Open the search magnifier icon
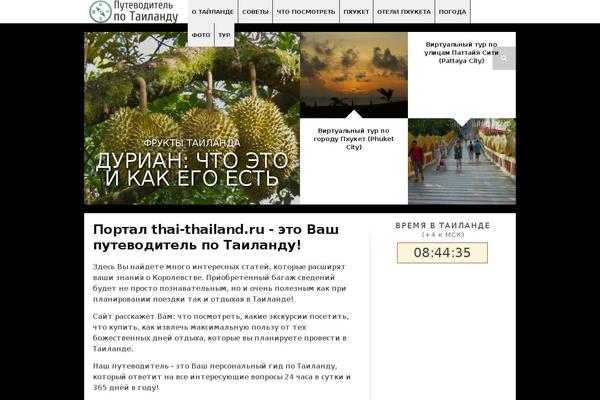The image size is (600, 400). [504, 58]
